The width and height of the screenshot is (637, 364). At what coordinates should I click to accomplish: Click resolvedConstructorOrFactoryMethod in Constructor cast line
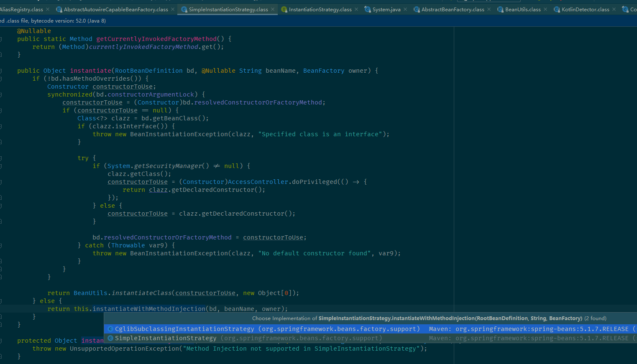tap(258, 102)
